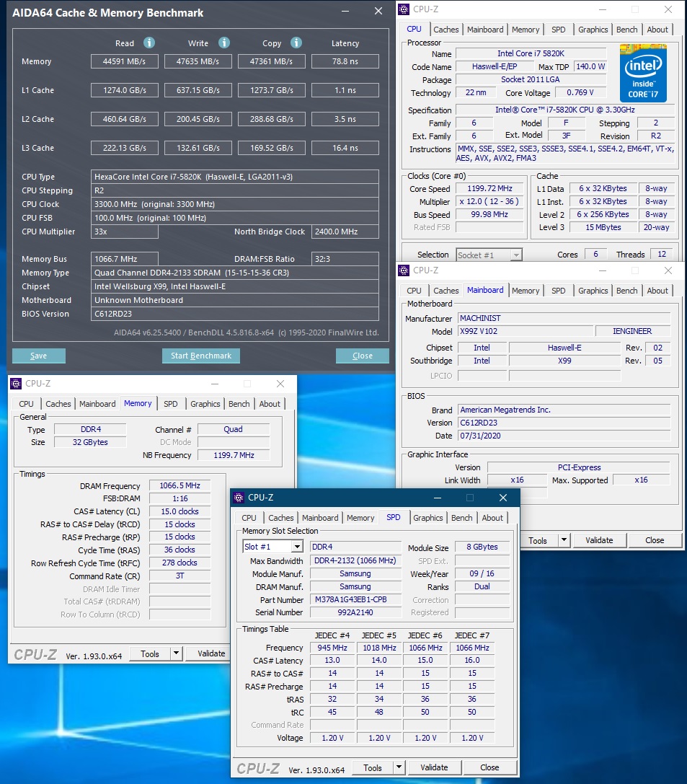This screenshot has height=784, width=687.
Task: Click the L1 Cache Write value 637.15 GB/s
Action: (x=198, y=90)
